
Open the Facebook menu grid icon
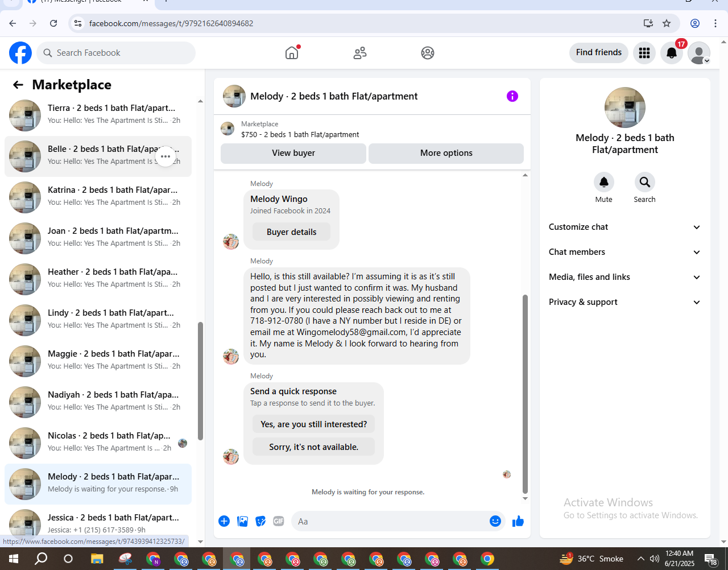pyautogui.click(x=644, y=53)
